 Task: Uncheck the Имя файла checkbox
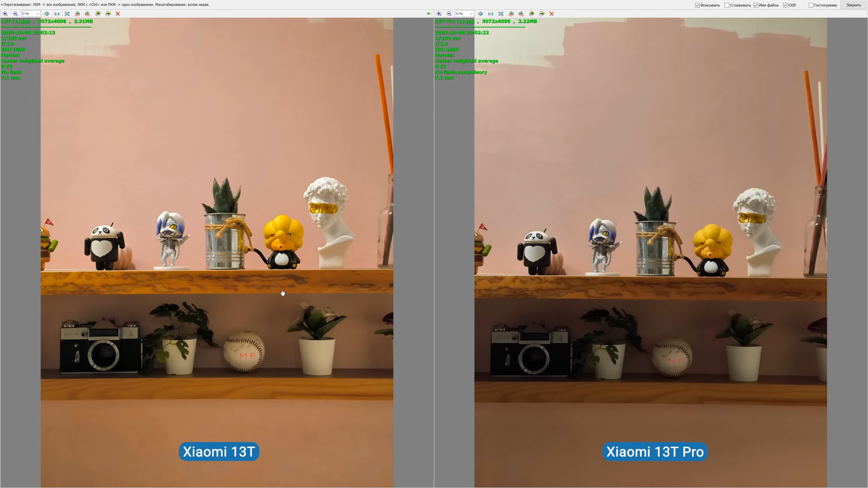pyautogui.click(x=756, y=5)
